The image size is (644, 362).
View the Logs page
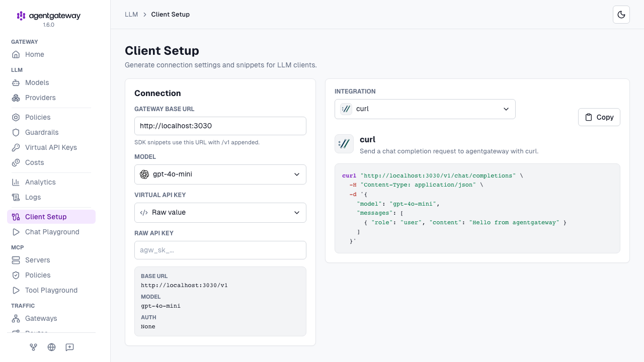click(51, 197)
